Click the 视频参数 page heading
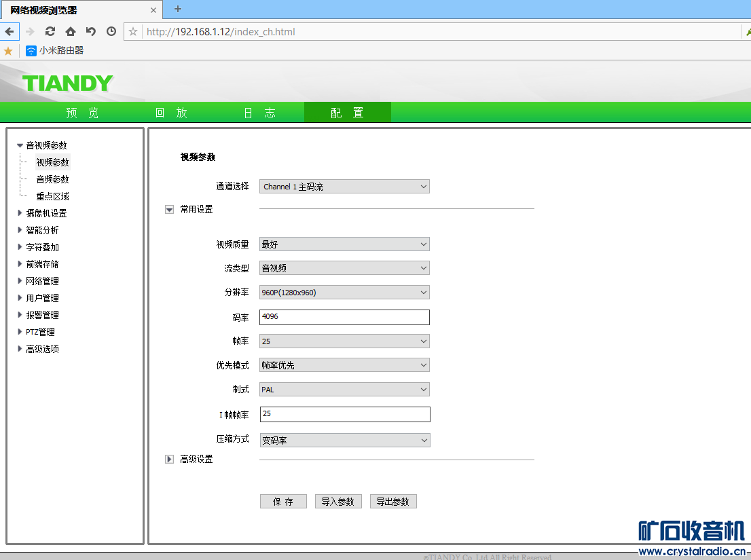 click(198, 157)
